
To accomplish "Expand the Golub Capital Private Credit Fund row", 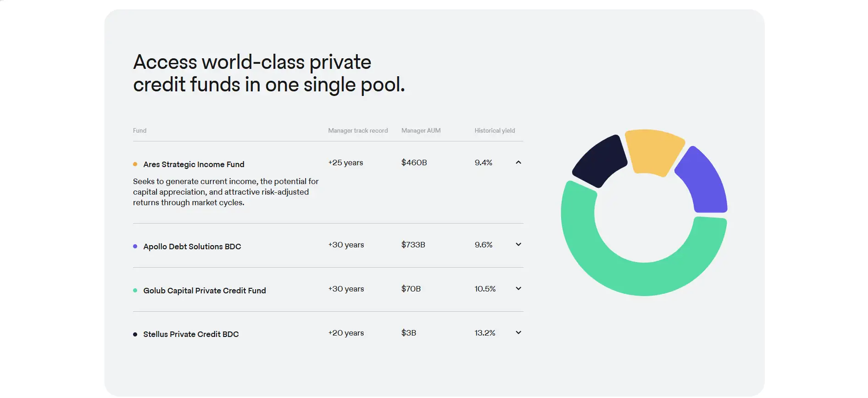I will click(x=518, y=289).
